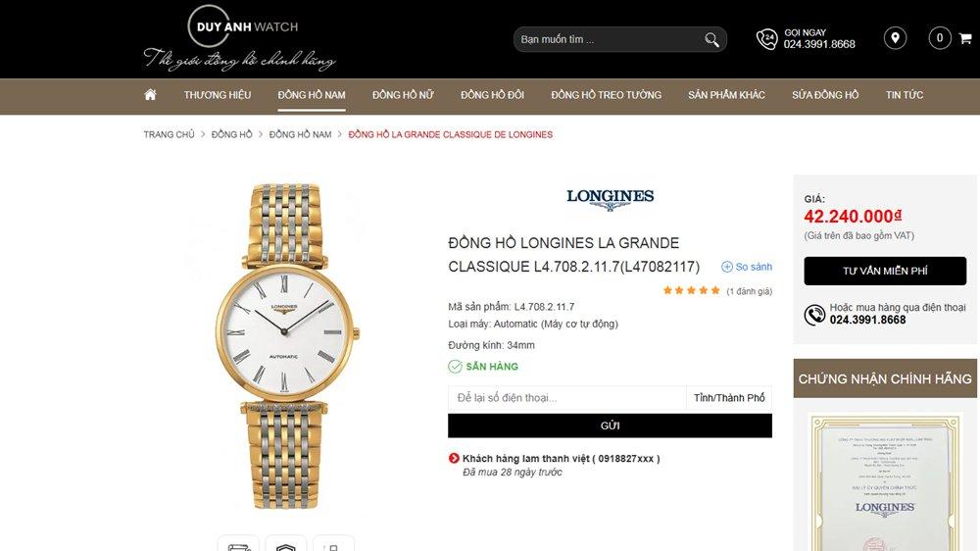
Task: Open the store location pin icon
Action: click(x=895, y=38)
